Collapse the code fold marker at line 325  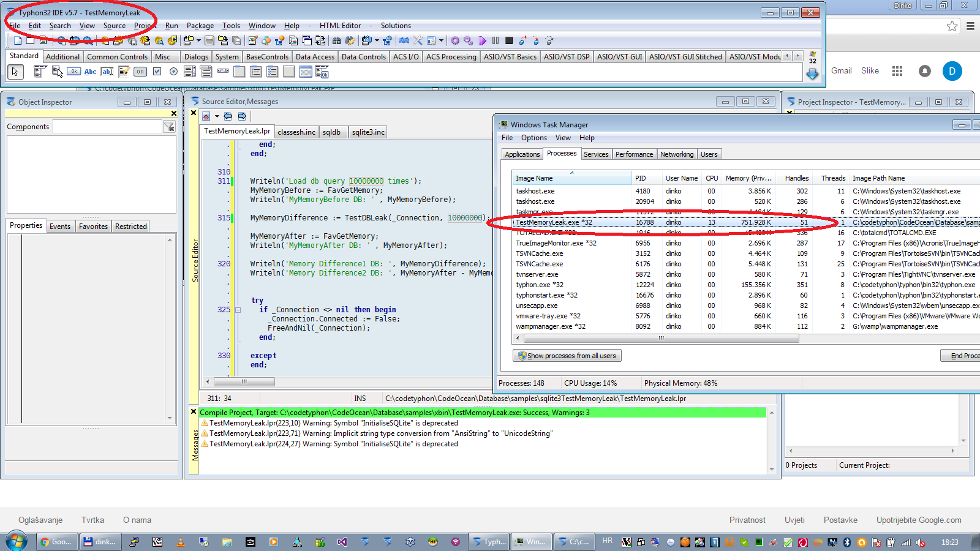(237, 310)
